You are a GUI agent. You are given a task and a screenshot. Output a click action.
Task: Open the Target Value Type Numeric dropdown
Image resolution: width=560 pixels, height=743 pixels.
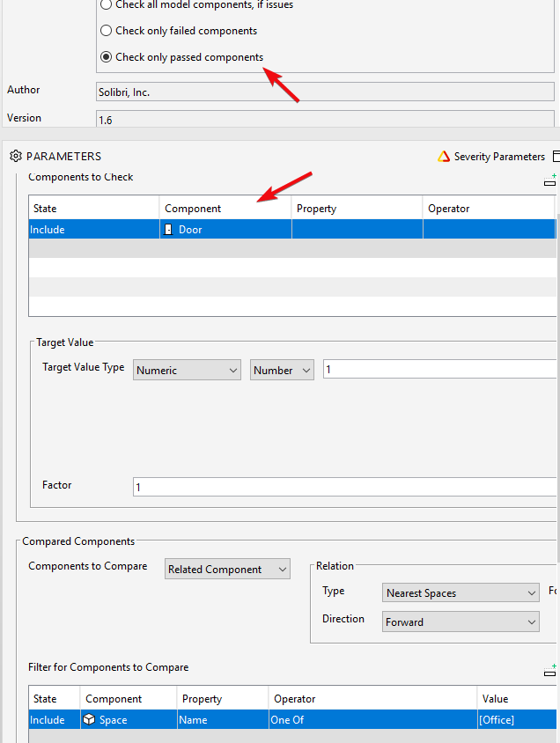[x=187, y=370]
